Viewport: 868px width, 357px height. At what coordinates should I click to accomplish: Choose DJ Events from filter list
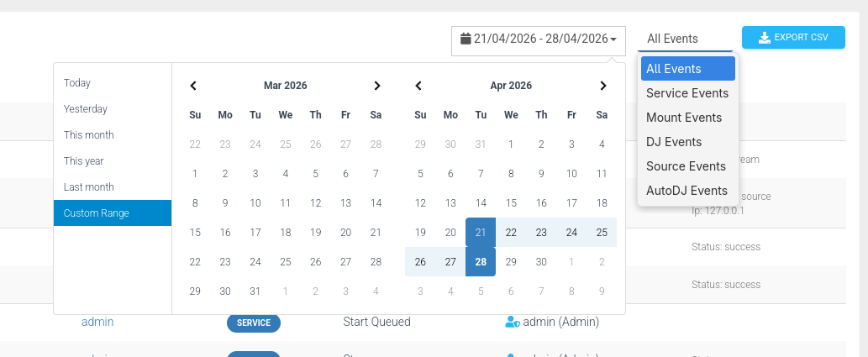pyautogui.click(x=673, y=142)
